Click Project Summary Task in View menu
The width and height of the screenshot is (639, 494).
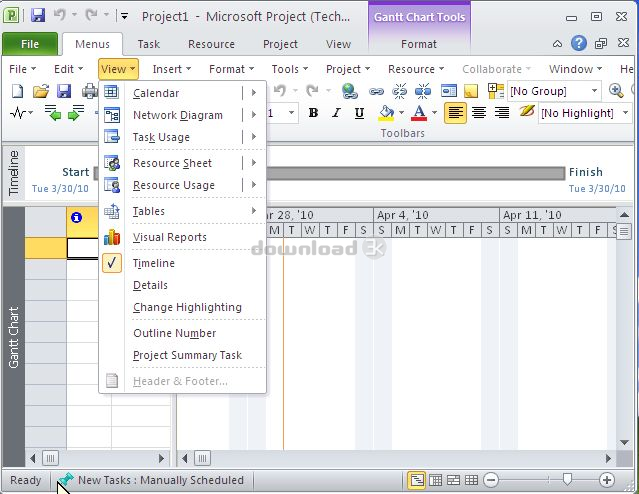(x=183, y=355)
